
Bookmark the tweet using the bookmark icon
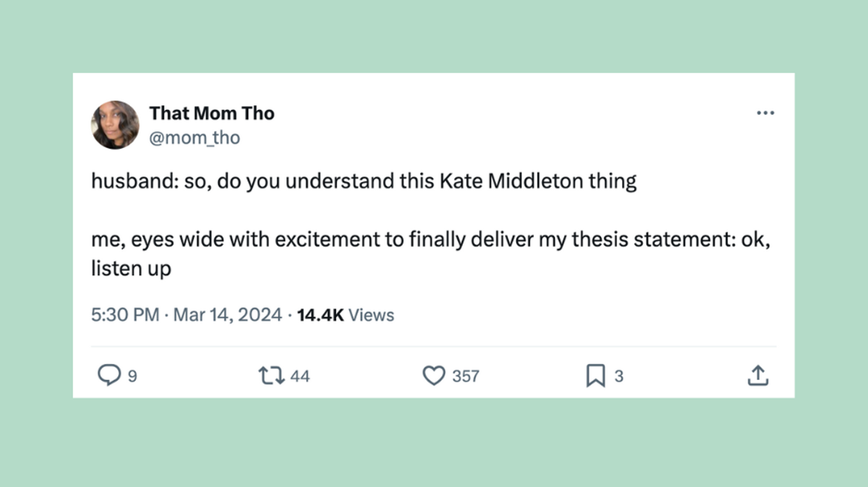point(595,376)
